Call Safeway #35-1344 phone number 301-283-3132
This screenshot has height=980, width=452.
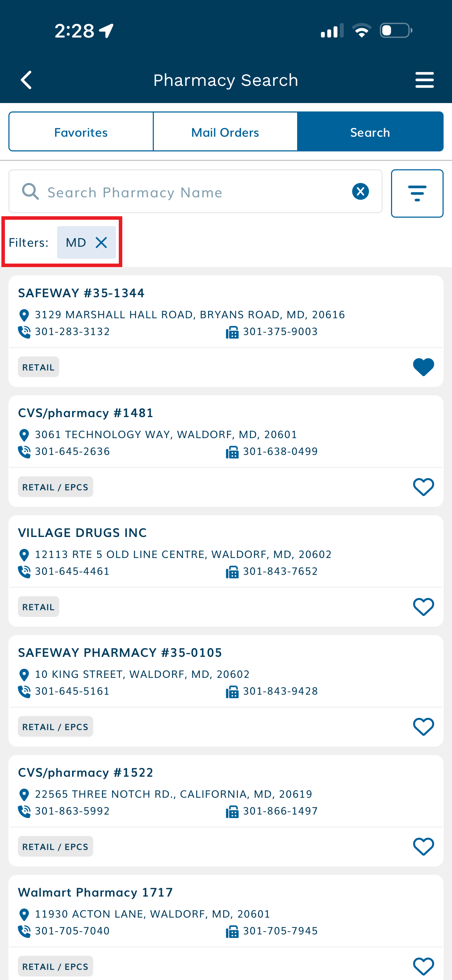[x=72, y=332]
